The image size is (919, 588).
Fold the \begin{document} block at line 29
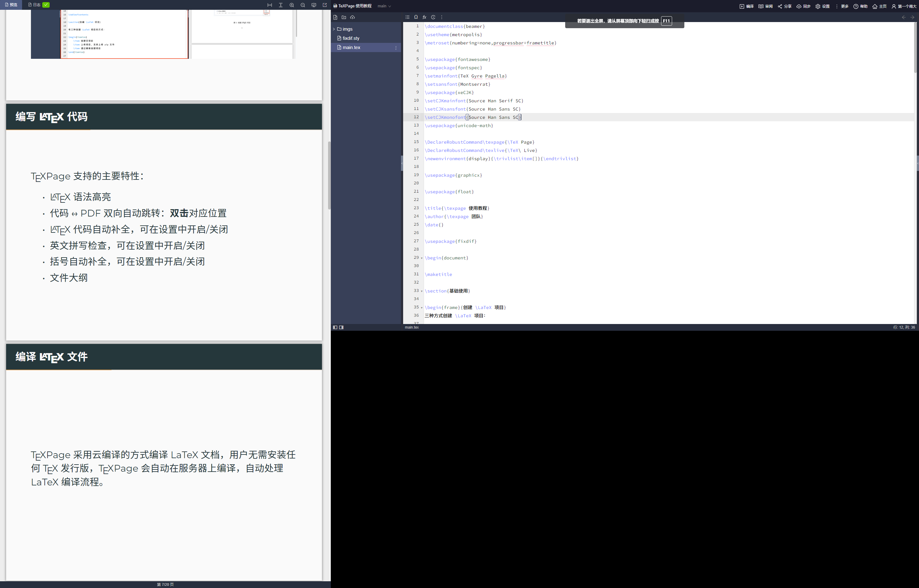tap(422, 258)
